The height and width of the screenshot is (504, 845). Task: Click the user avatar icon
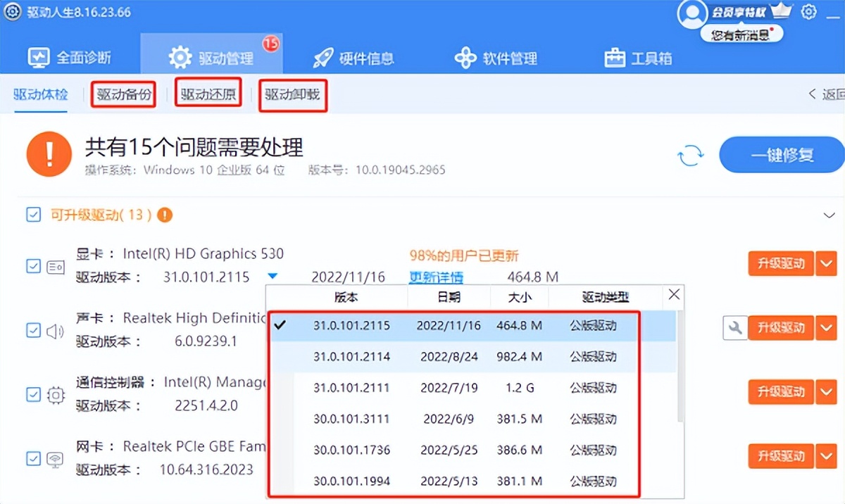click(x=691, y=13)
